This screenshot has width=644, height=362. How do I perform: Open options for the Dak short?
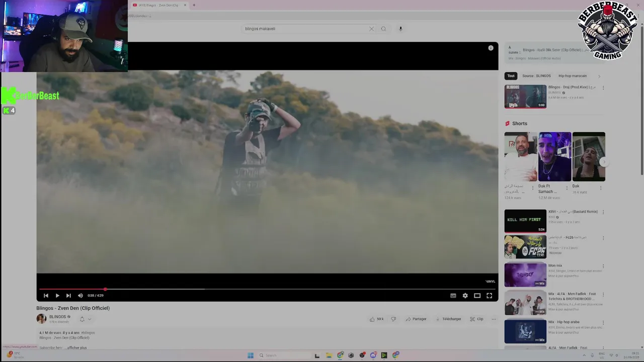[601, 188]
